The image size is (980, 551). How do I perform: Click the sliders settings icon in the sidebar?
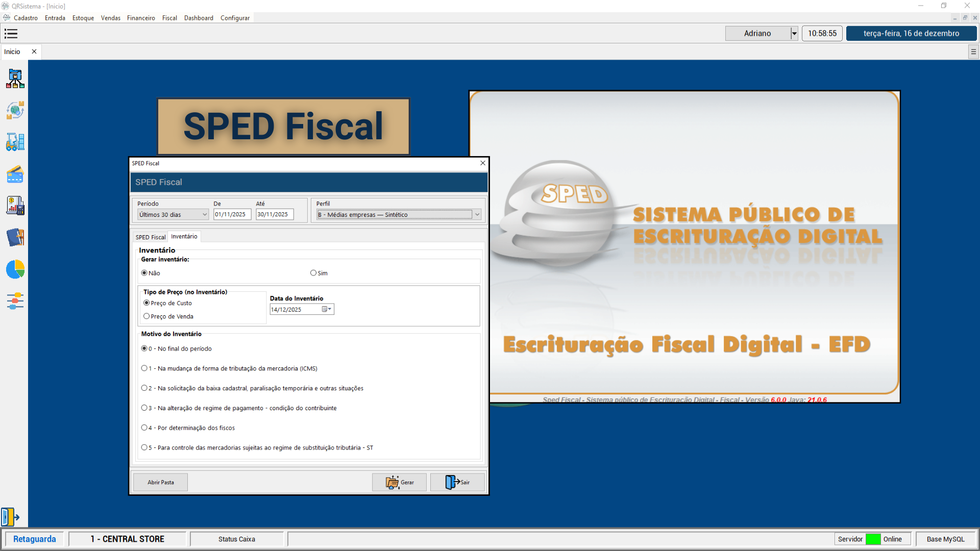pyautogui.click(x=15, y=301)
